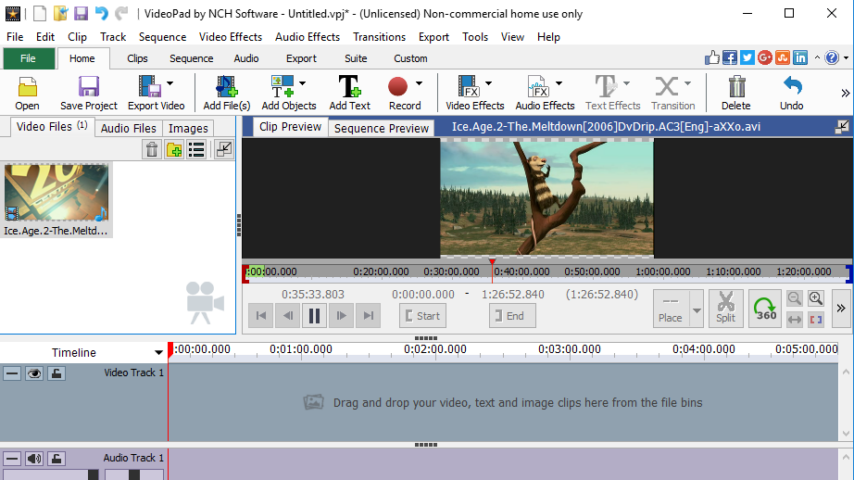This screenshot has height=480, width=854.
Task: Expand more preview controls chevron
Action: click(x=841, y=308)
